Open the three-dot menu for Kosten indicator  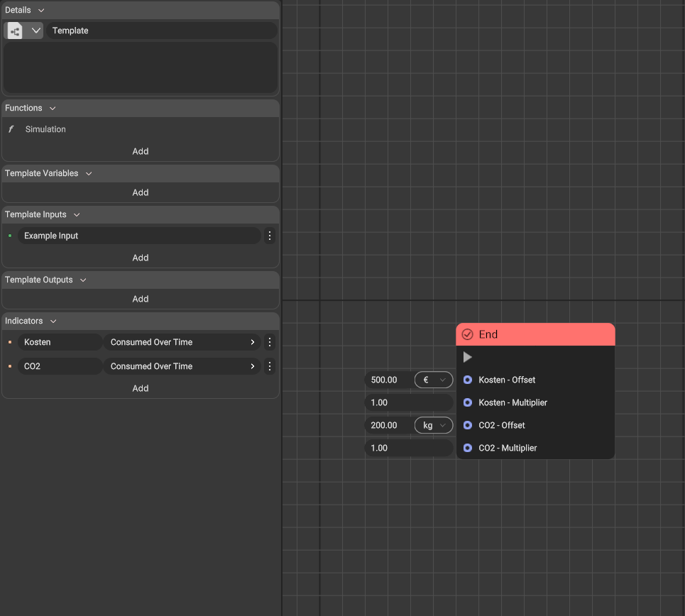270,342
